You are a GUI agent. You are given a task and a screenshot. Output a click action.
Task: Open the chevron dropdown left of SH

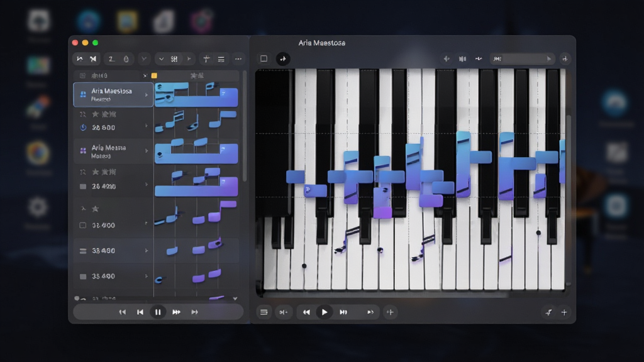(x=162, y=59)
